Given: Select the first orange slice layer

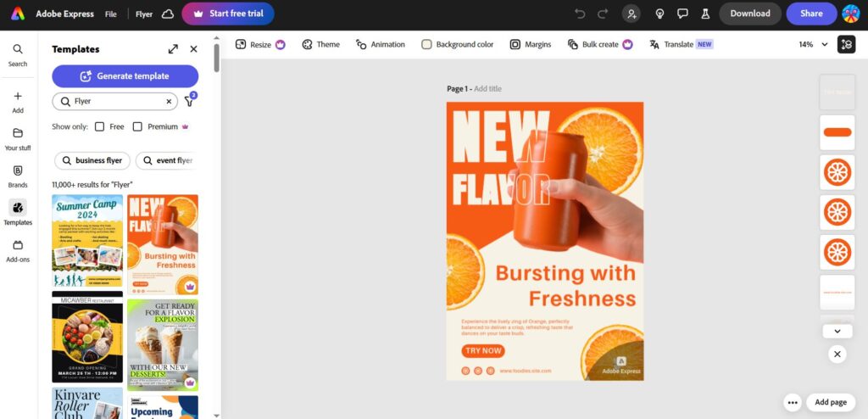Looking at the screenshot, I should tap(837, 172).
